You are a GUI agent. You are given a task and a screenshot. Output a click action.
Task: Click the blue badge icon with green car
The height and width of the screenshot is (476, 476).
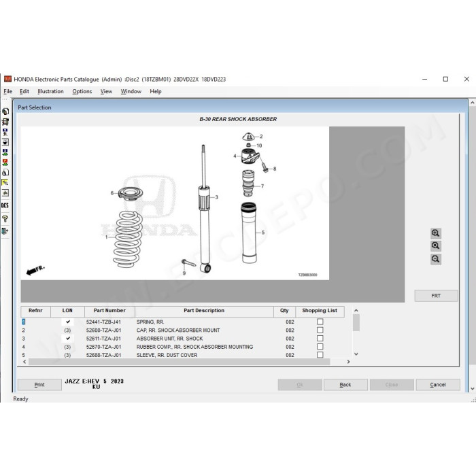click(5, 152)
